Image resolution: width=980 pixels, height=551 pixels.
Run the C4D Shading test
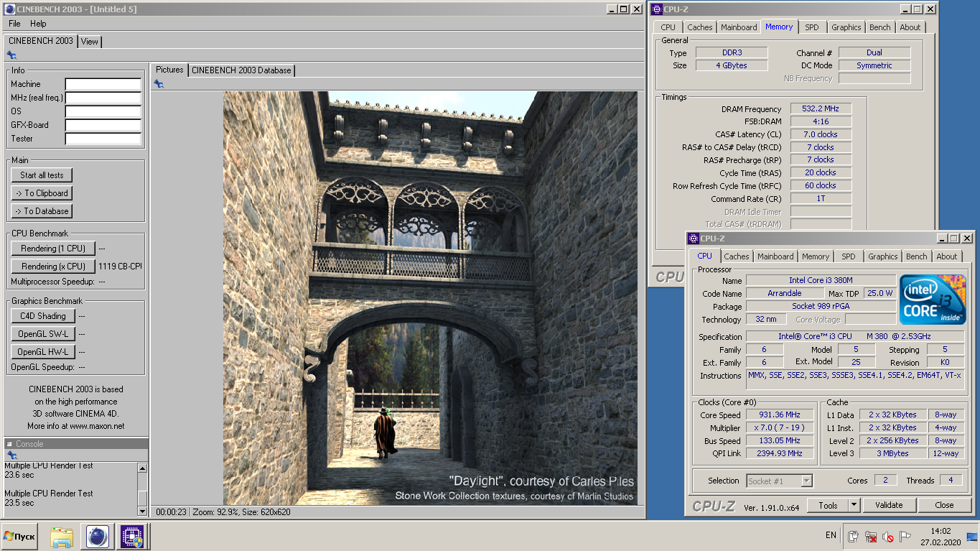[42, 316]
